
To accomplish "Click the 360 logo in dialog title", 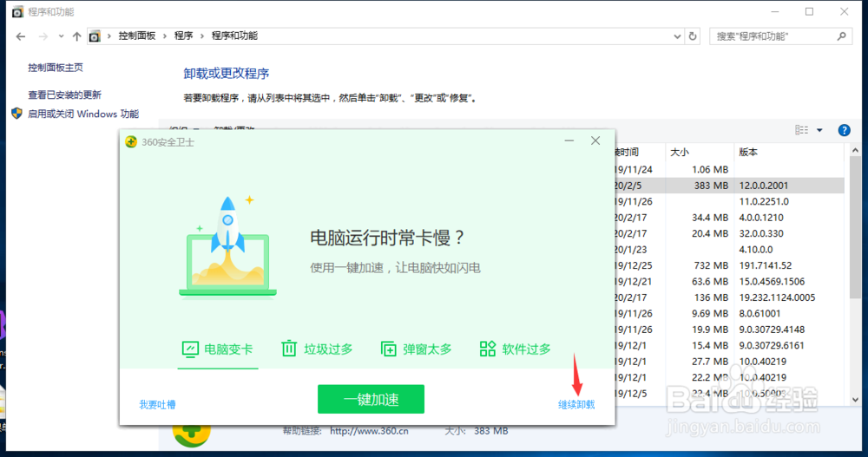I will click(x=131, y=142).
